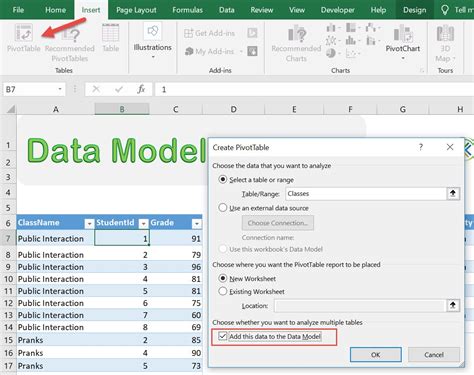Image resolution: width=474 pixels, height=375 pixels.
Task: Open the Illustrations menu icon
Action: pos(152,31)
